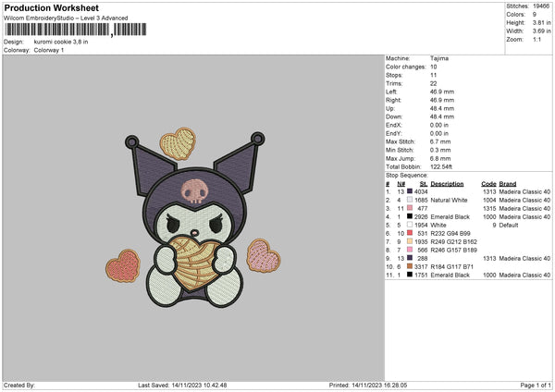This screenshot has height=392, width=555.
Task: Select the brown swatch for R184 G117 B71
Action: click(x=410, y=266)
